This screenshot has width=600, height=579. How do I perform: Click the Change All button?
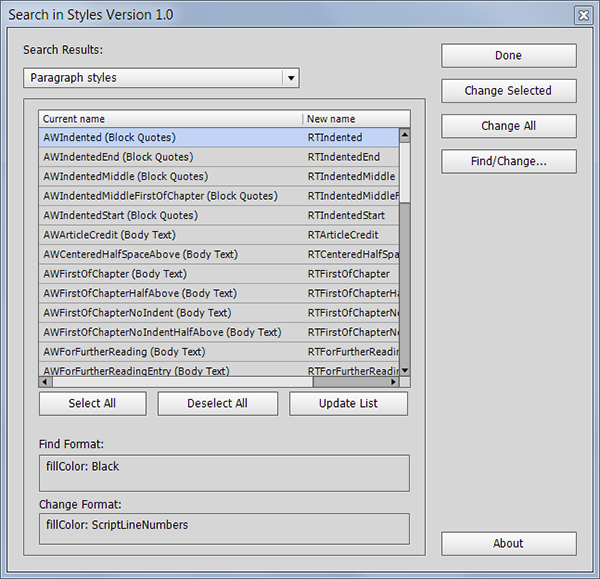tap(509, 126)
